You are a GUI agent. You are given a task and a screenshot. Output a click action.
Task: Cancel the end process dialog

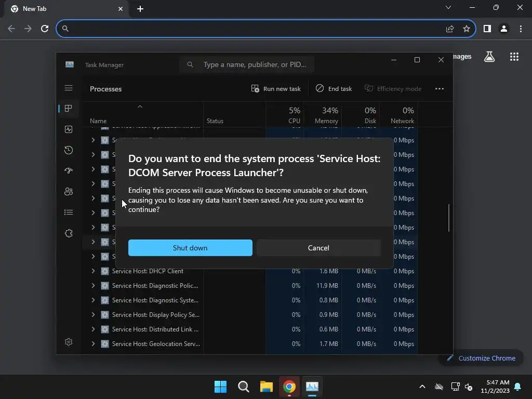tap(318, 248)
